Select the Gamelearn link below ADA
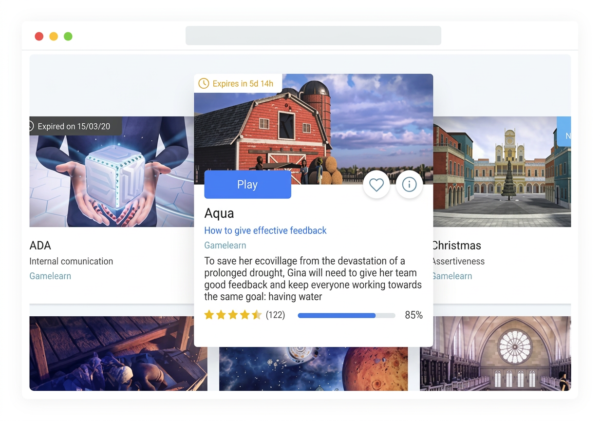 point(50,276)
